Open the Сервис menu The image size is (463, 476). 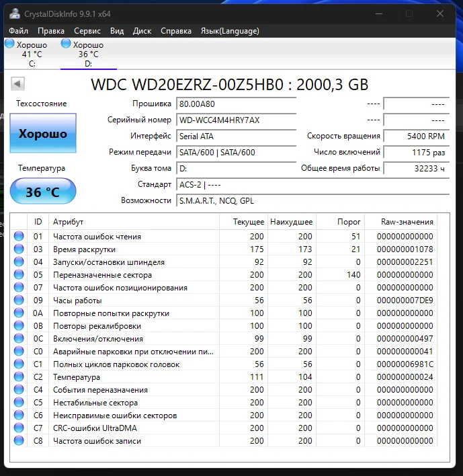click(x=87, y=31)
